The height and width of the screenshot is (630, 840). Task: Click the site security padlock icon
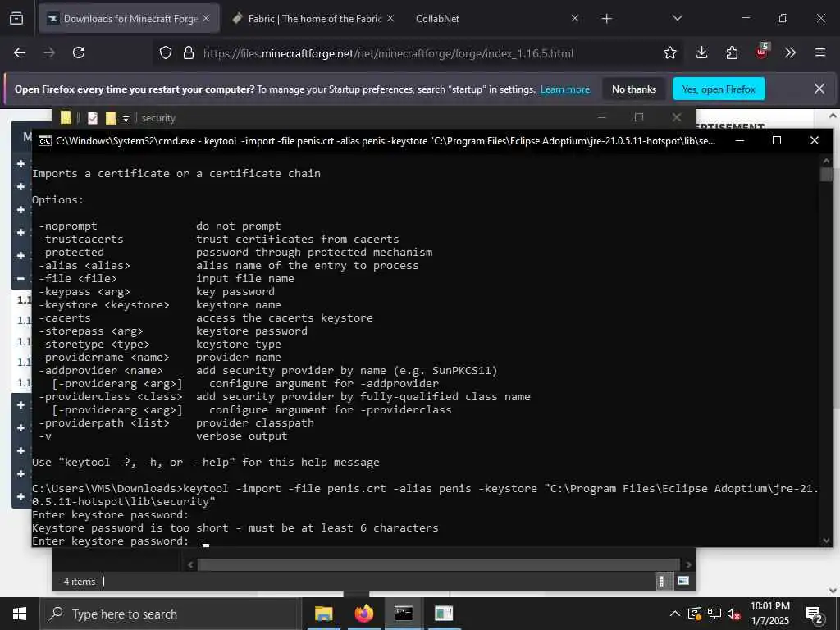pyautogui.click(x=189, y=53)
